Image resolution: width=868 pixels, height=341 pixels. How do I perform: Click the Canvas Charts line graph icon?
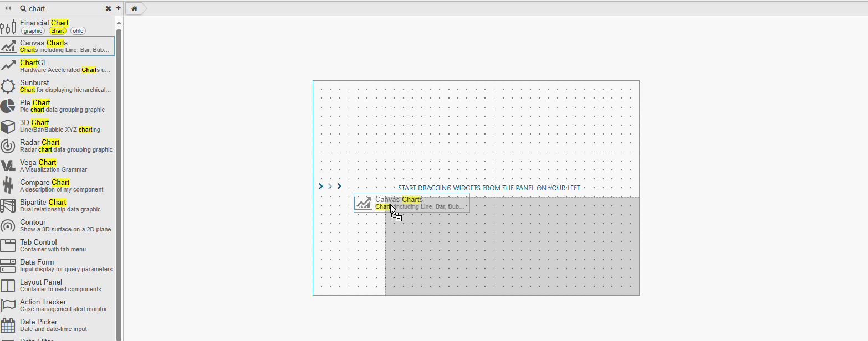pyautogui.click(x=8, y=46)
